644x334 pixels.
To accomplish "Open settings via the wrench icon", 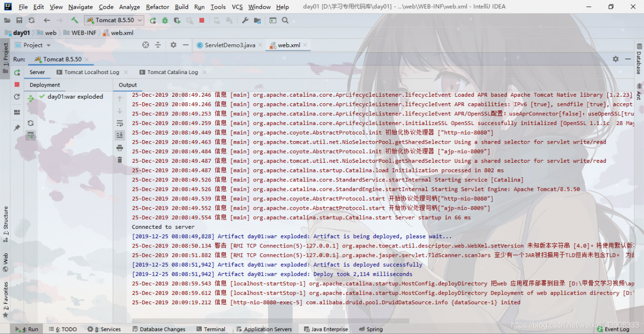I will (245, 20).
